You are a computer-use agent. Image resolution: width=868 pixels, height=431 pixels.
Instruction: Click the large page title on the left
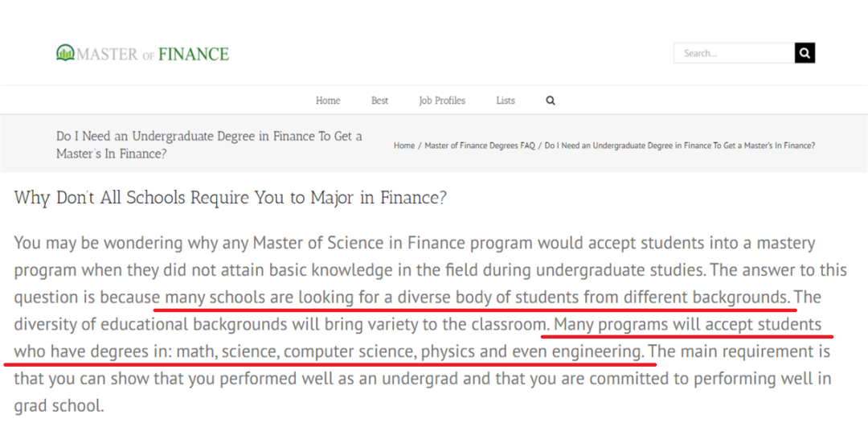point(209,145)
